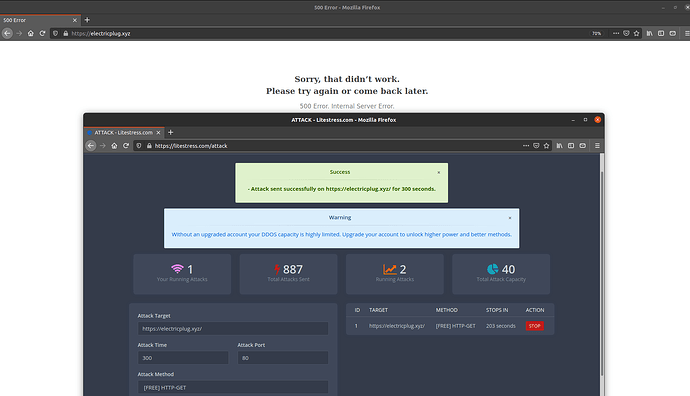Click the Attack Target input field

(x=233, y=329)
